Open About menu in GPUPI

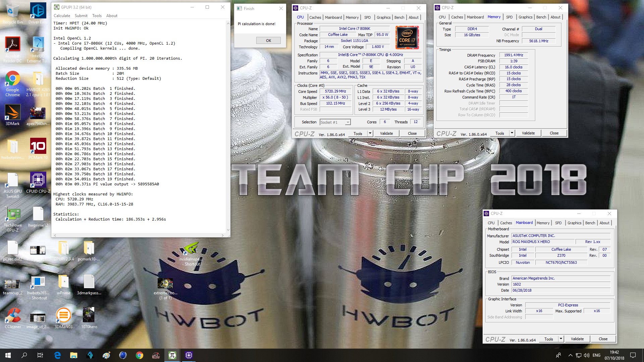tap(112, 16)
